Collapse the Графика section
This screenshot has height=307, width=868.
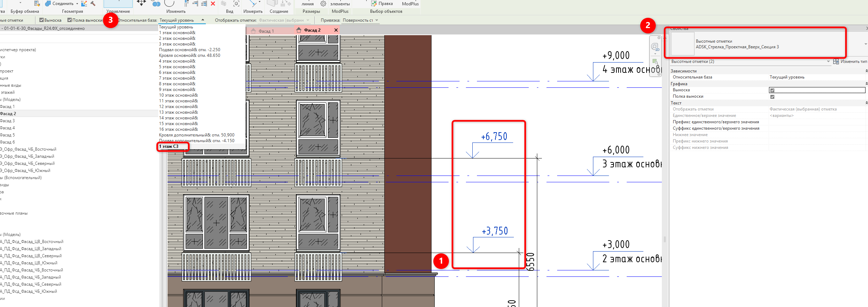pyautogui.click(x=866, y=84)
